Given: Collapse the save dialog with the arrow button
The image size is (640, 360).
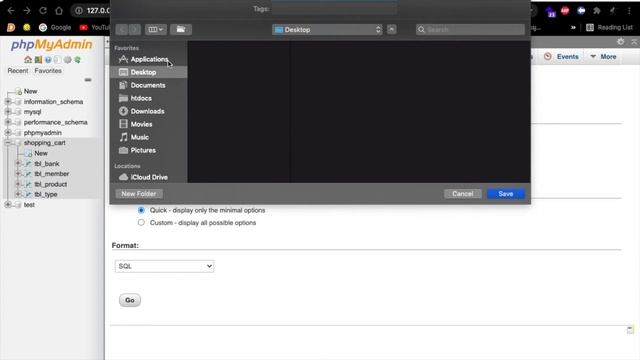Looking at the screenshot, I should [x=391, y=29].
